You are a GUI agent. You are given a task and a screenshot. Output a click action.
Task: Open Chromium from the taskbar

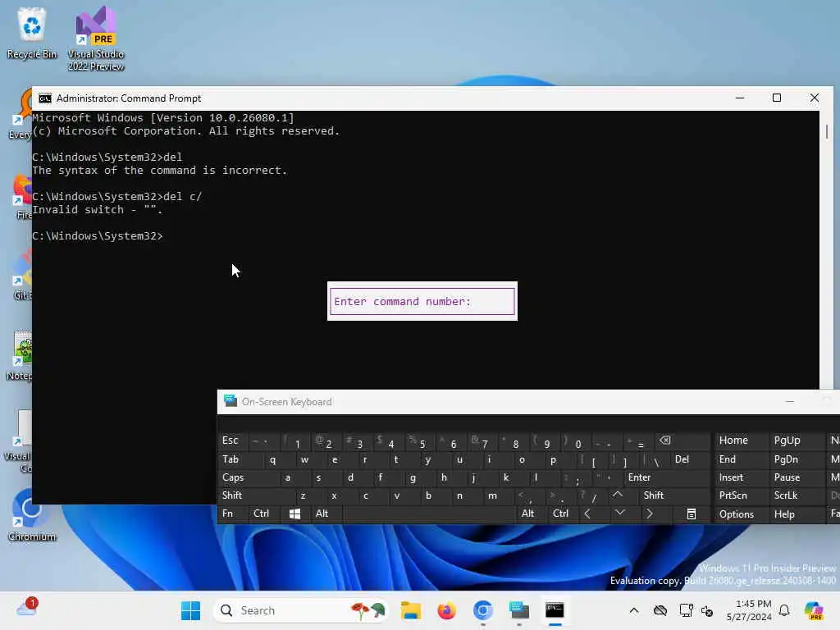pyautogui.click(x=482, y=610)
